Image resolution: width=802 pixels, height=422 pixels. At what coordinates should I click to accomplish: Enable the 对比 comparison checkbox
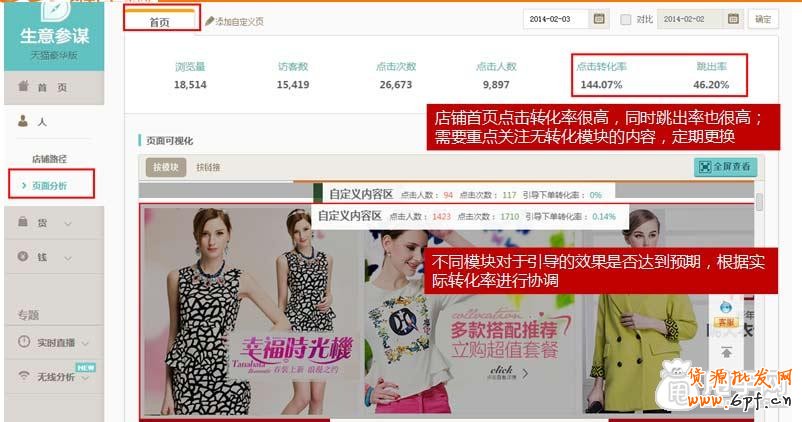point(626,19)
